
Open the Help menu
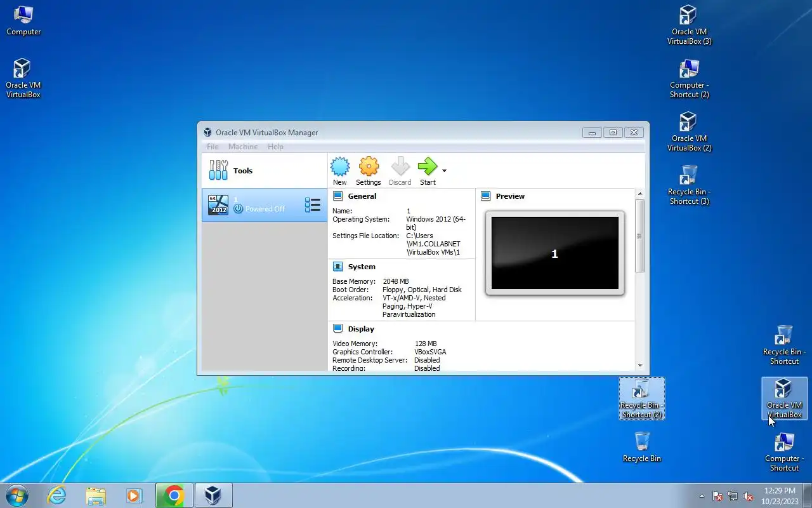pos(275,147)
